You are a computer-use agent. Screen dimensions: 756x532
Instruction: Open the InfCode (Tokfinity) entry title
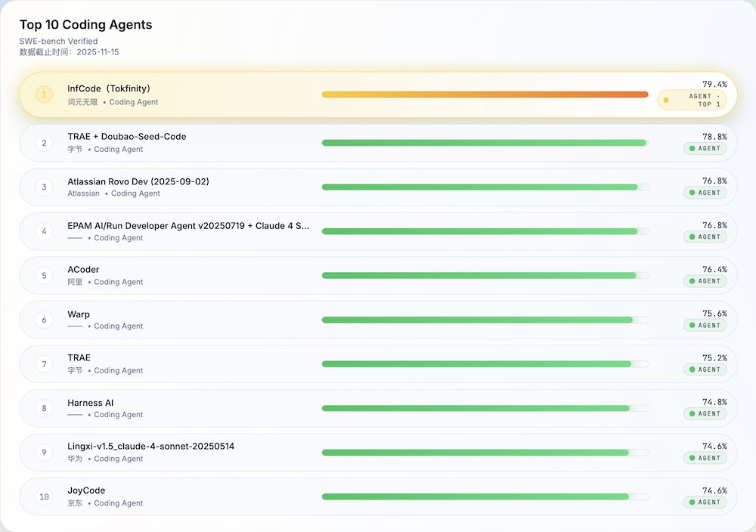[109, 88]
